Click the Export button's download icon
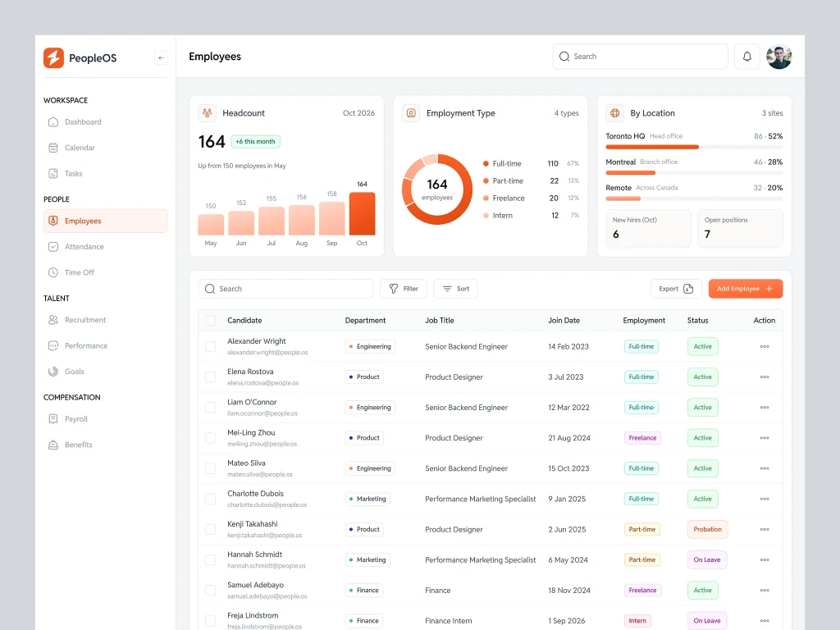This screenshot has width=840, height=630. pos(688,289)
